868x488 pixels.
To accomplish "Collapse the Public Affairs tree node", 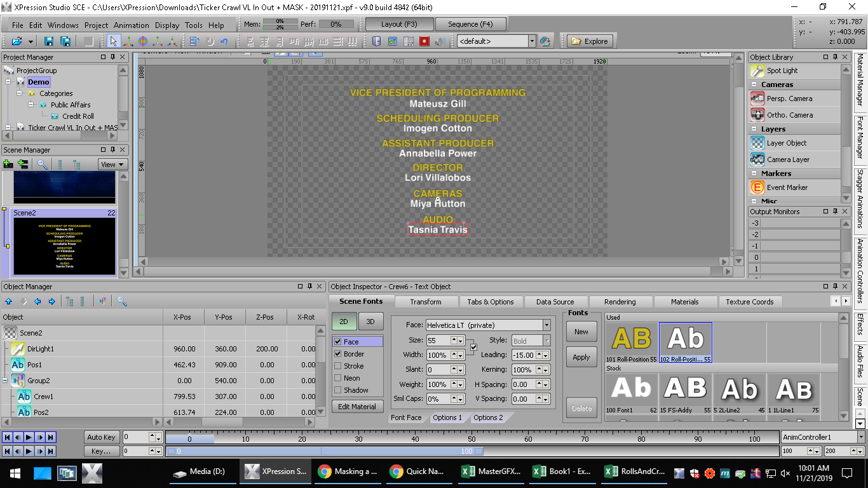I will tap(31, 105).
